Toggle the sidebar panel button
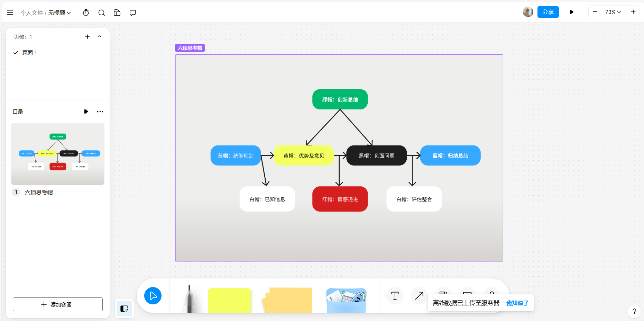 pyautogui.click(x=124, y=308)
